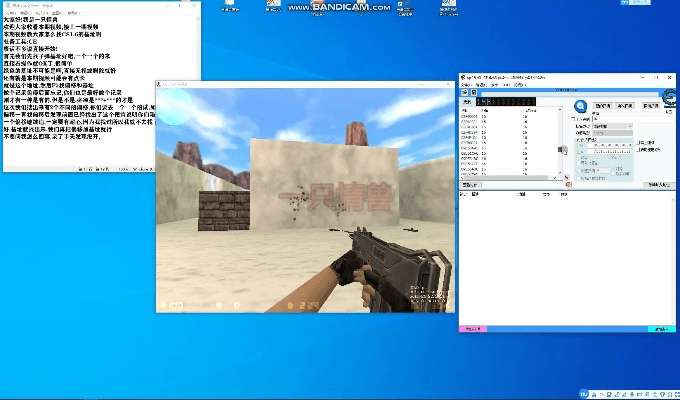Click the Add Address Manually button
This screenshot has height=400, width=680.
(659, 184)
